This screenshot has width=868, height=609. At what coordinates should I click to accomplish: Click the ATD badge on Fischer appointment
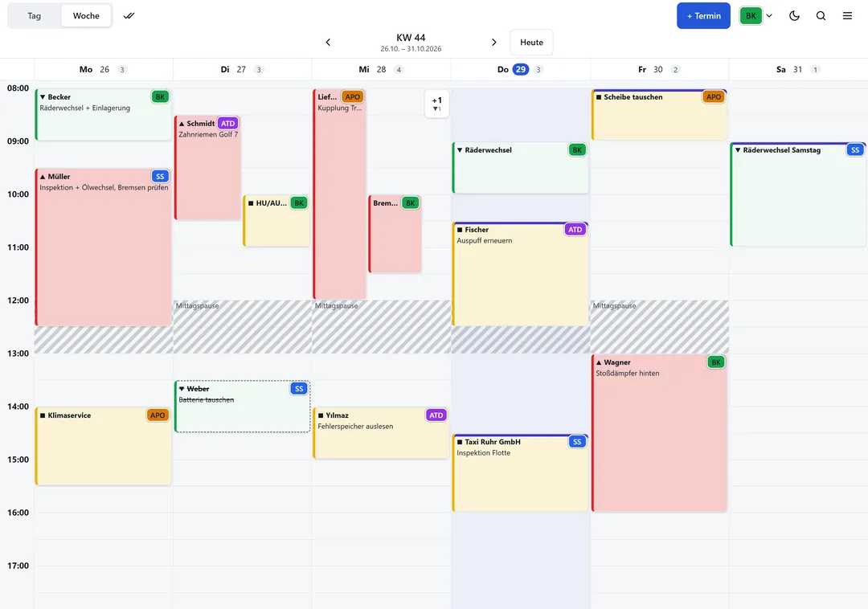click(x=575, y=230)
